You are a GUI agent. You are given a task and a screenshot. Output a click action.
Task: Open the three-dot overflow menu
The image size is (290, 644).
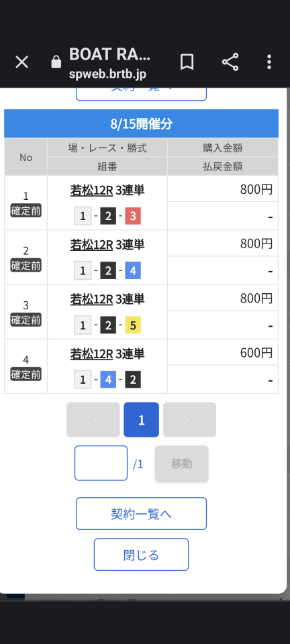[269, 62]
